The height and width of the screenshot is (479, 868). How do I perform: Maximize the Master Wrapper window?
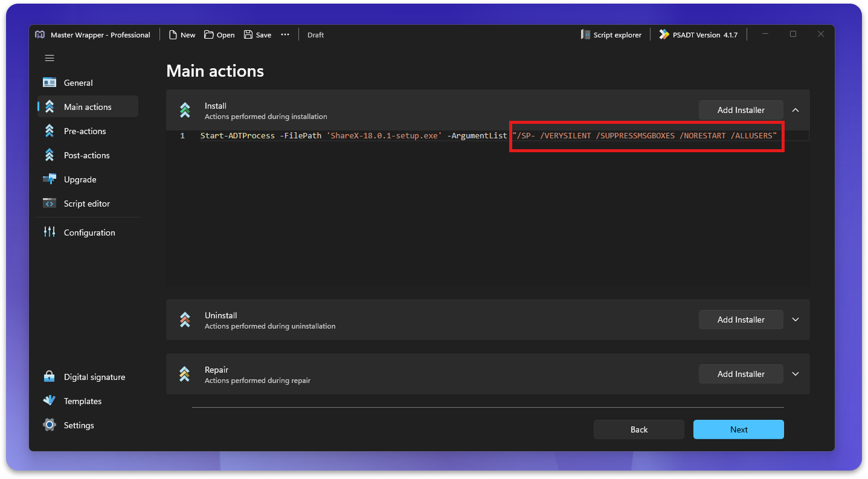pyautogui.click(x=793, y=34)
